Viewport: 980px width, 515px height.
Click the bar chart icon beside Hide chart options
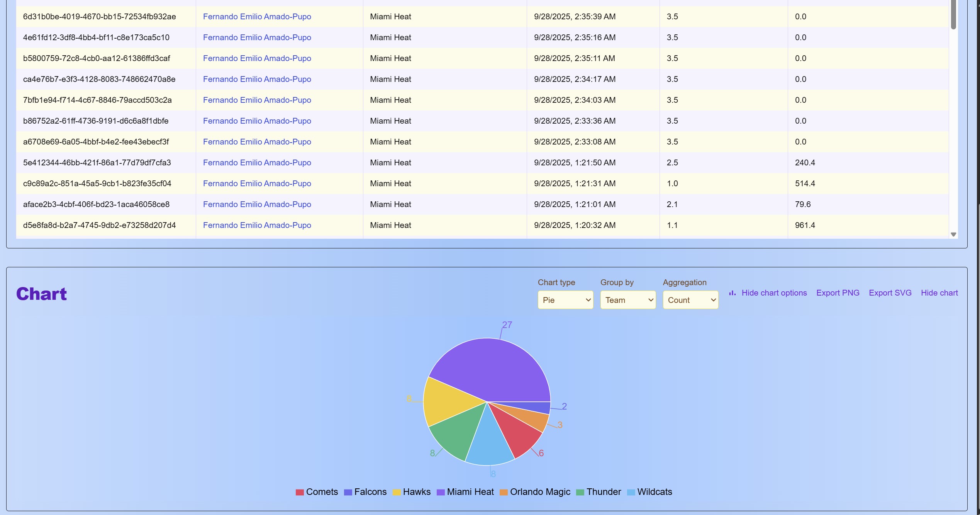(x=732, y=293)
